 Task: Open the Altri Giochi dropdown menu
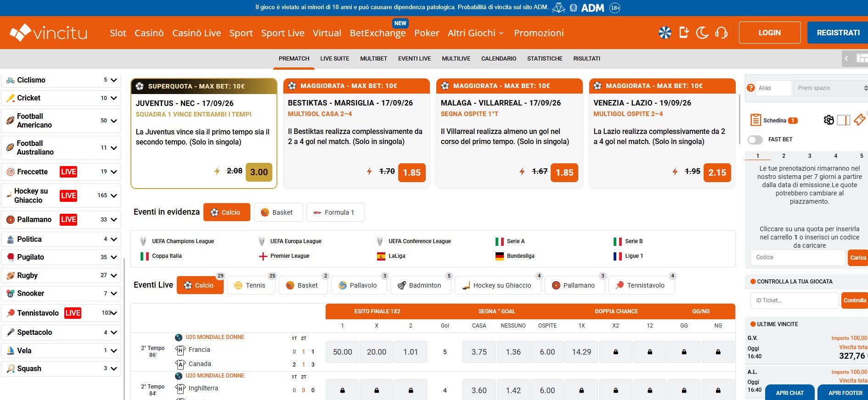point(476,33)
